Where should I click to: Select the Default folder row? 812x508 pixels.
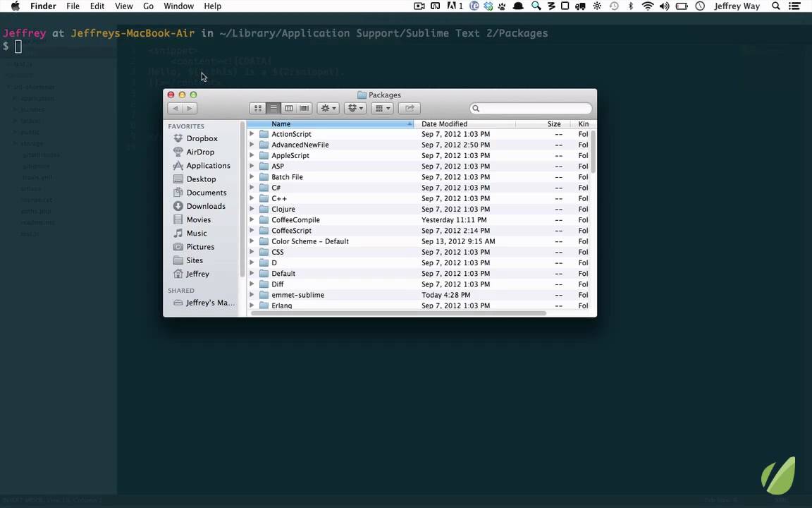pyautogui.click(x=419, y=274)
